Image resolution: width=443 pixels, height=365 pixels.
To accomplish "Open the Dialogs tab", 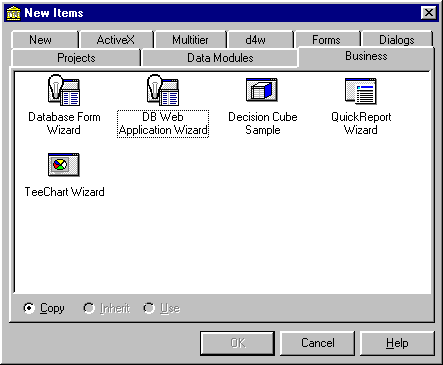I will pyautogui.click(x=397, y=40).
